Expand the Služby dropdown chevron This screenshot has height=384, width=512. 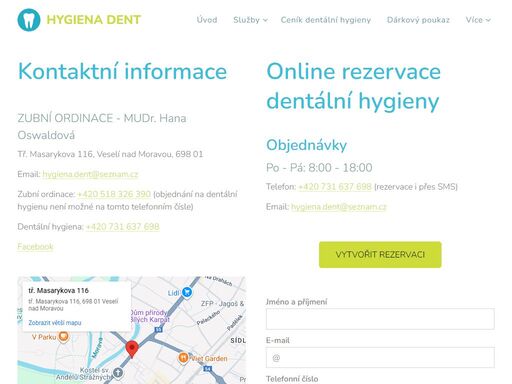click(265, 20)
